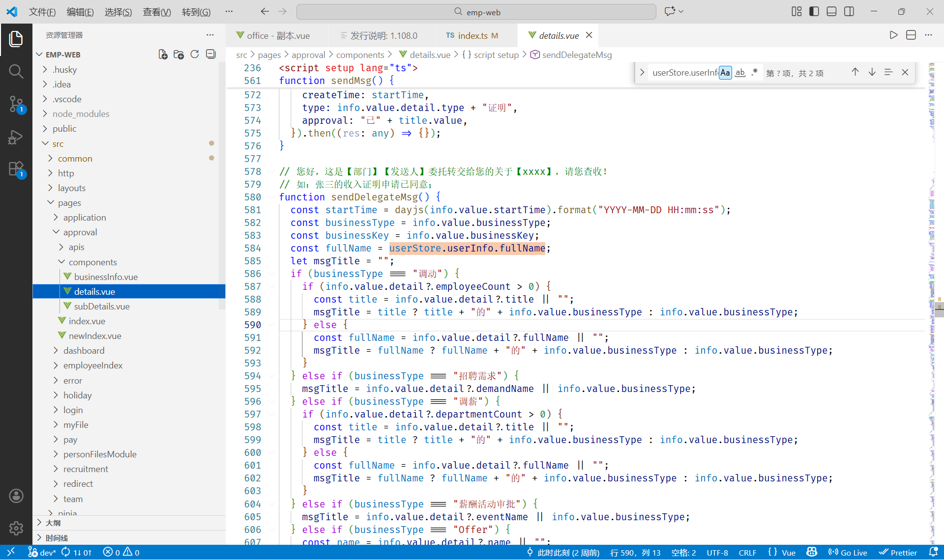This screenshot has height=560, width=944.
Task: Collapse the components folder
Action: point(92,262)
